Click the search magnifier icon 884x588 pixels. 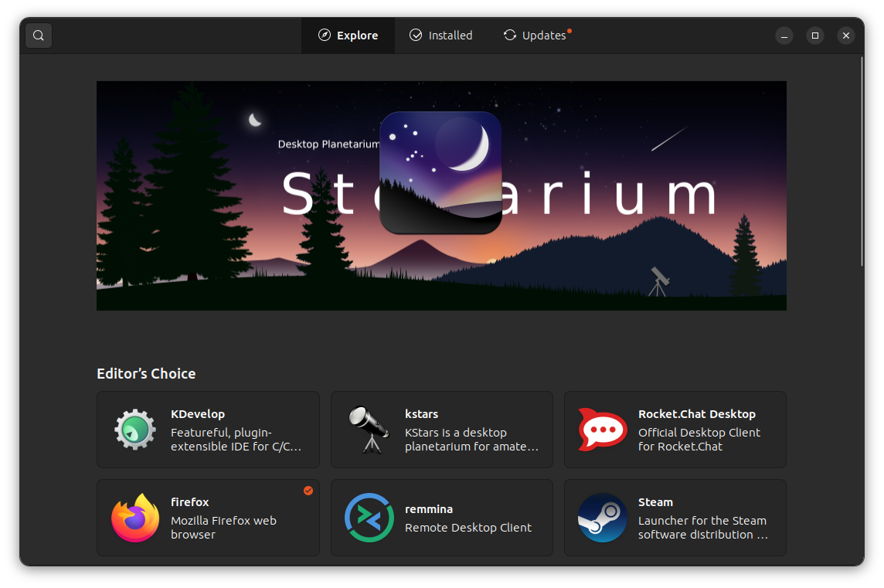[x=39, y=36]
